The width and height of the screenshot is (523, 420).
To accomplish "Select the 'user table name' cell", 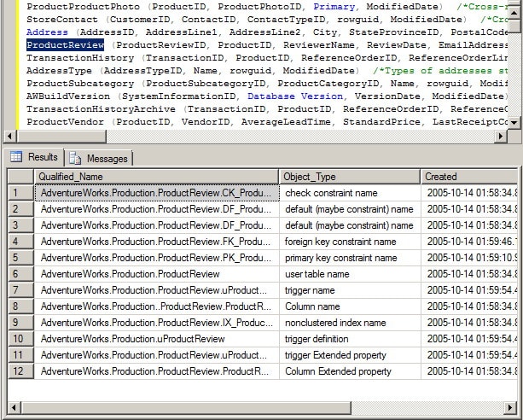I will click(x=350, y=274).
